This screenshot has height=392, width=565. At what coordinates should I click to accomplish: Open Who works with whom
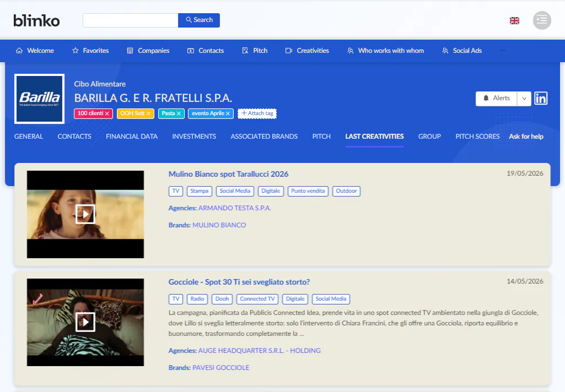(385, 51)
